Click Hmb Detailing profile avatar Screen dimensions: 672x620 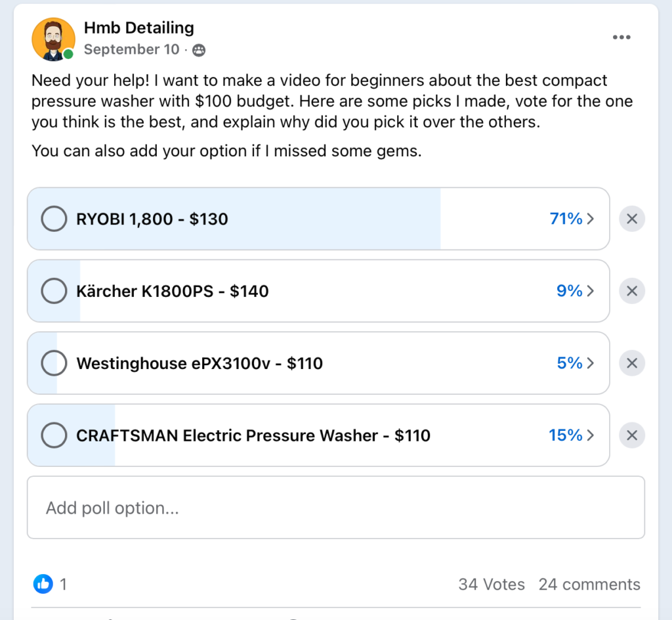coord(53,39)
